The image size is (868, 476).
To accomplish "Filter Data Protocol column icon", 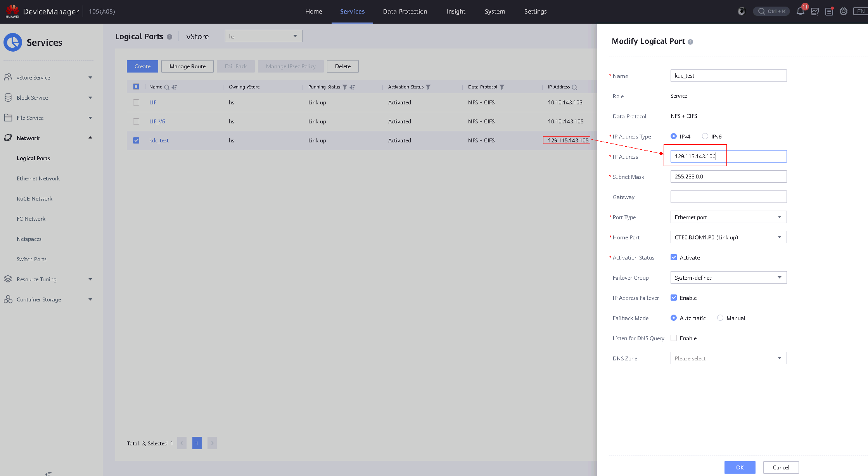I will (x=502, y=87).
